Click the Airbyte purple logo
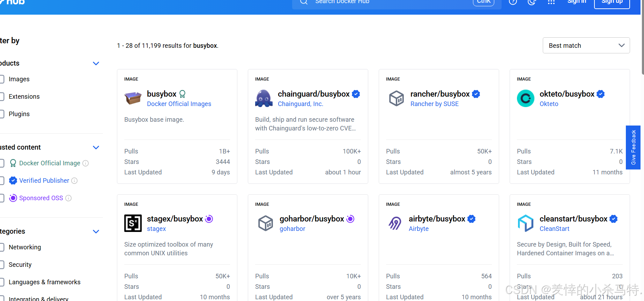Viewport: 644px width, 301px height. pyautogui.click(x=395, y=223)
